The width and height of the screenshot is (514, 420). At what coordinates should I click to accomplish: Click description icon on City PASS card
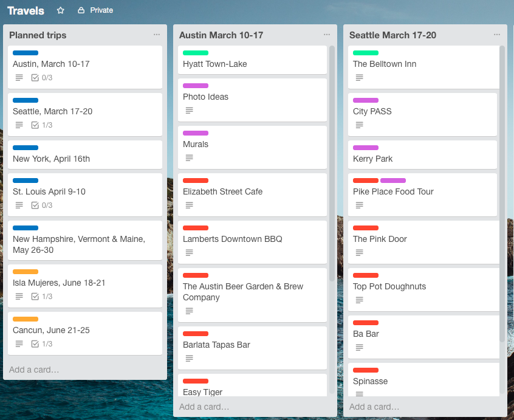click(x=360, y=125)
